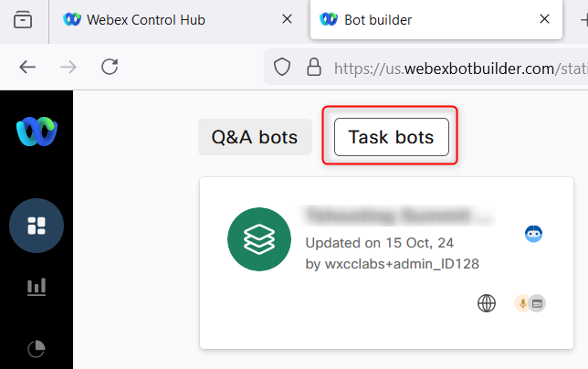Click the microphone voice channel icon
The width and height of the screenshot is (588, 369).
click(x=522, y=303)
